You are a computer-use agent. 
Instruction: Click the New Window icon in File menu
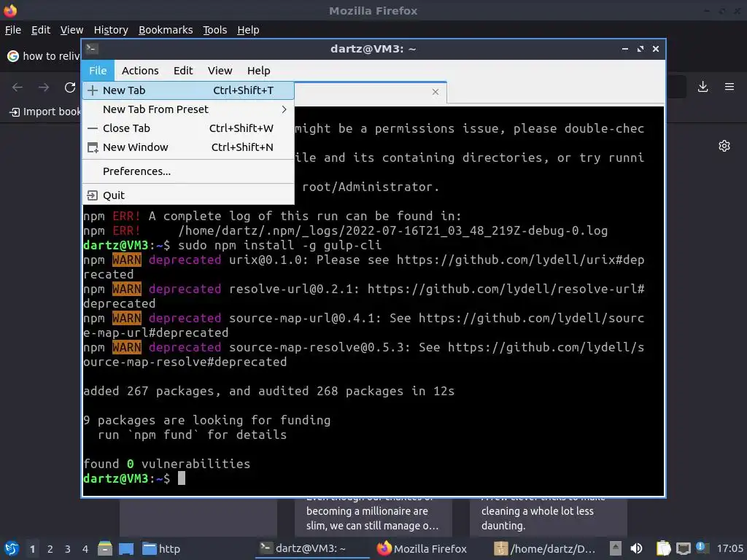(93, 147)
